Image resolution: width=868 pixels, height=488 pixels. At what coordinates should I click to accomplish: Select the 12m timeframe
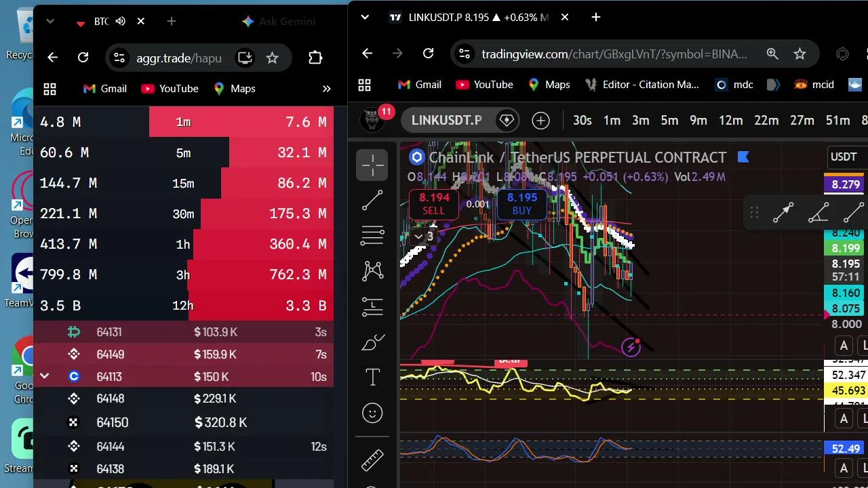pyautogui.click(x=730, y=121)
